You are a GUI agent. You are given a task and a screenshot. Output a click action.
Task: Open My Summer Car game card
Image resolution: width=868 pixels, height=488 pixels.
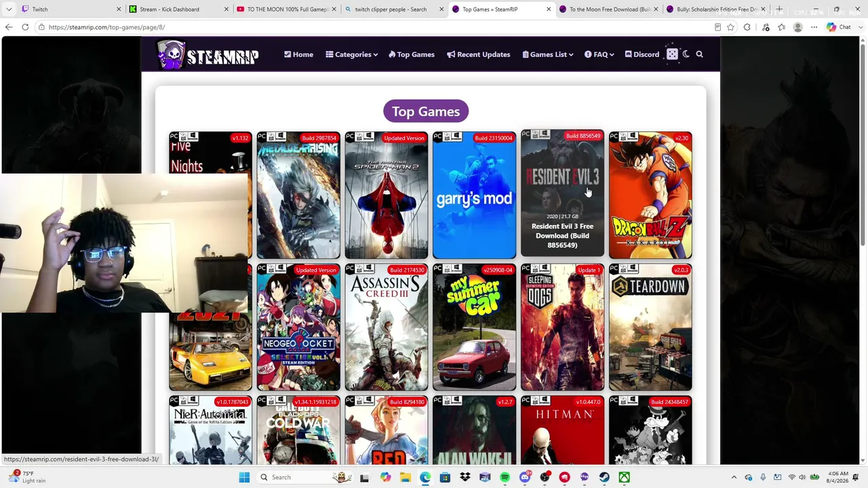coord(474,327)
